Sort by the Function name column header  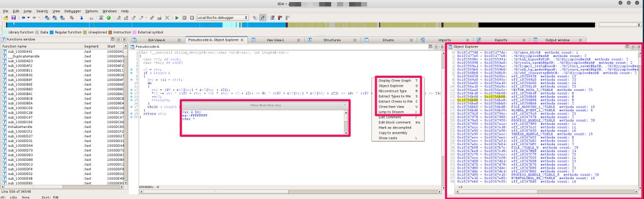[42, 46]
